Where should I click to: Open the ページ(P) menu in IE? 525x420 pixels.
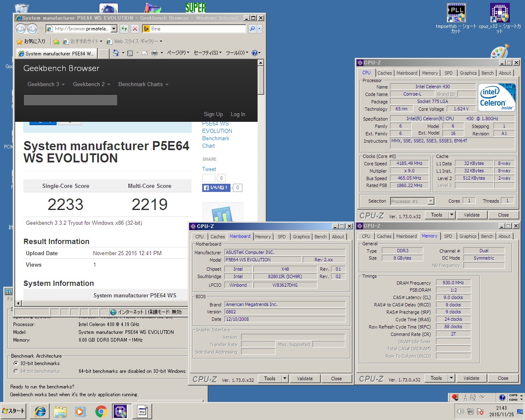click(178, 53)
